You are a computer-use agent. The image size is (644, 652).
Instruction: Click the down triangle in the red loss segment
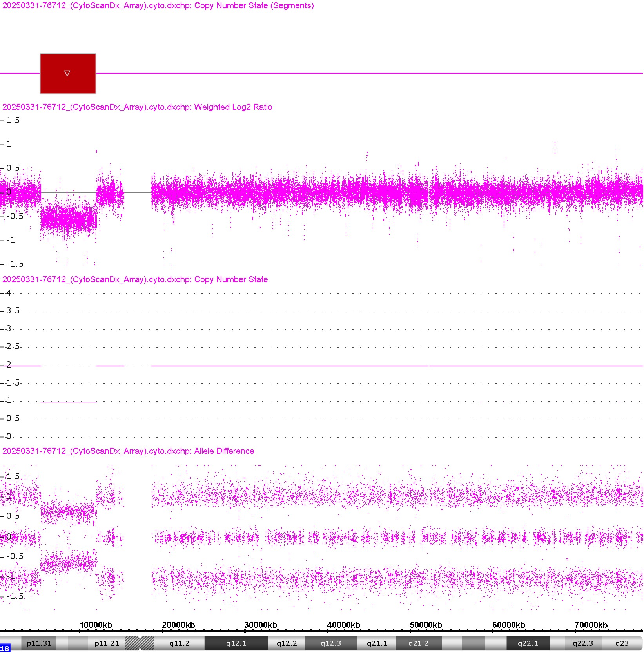[67, 73]
